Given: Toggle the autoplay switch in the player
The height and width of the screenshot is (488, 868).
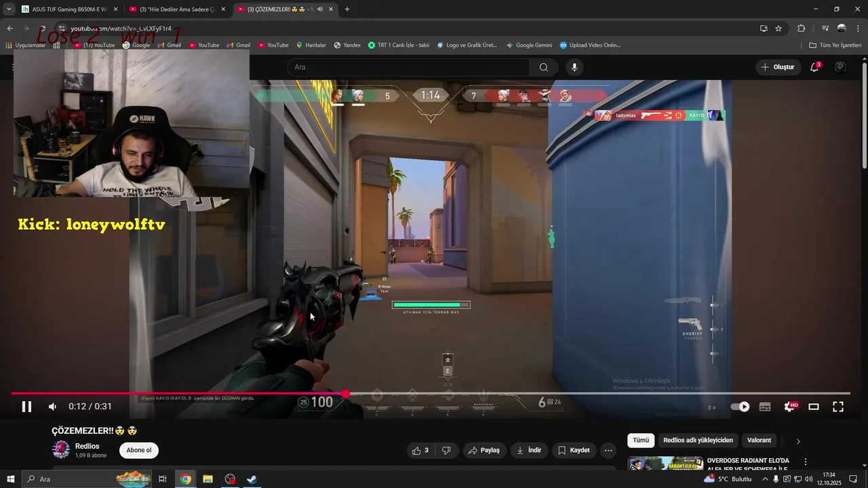Looking at the screenshot, I should pos(740,407).
